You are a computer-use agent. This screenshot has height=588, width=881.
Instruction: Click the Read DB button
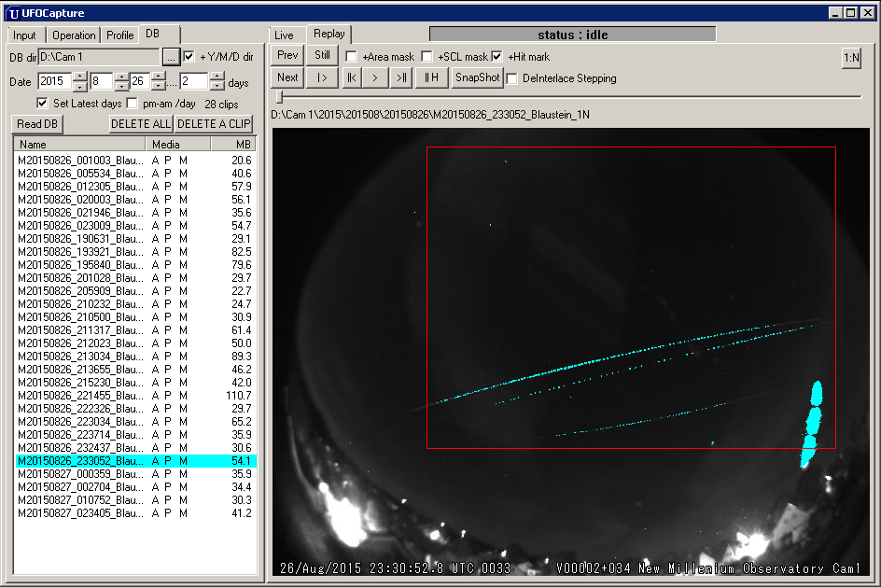[37, 124]
